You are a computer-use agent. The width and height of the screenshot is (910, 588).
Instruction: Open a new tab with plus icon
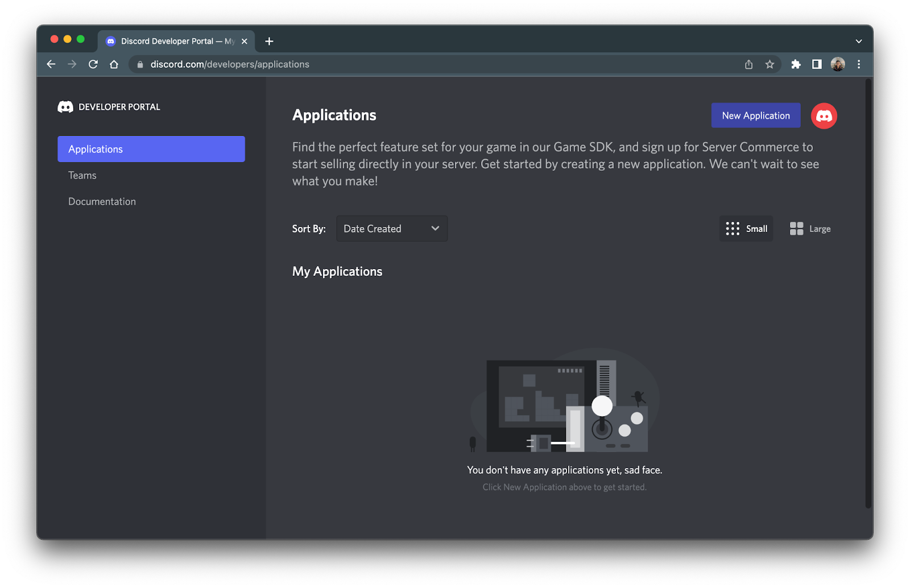[269, 41]
